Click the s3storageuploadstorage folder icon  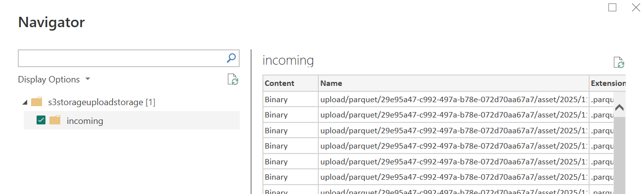click(37, 102)
